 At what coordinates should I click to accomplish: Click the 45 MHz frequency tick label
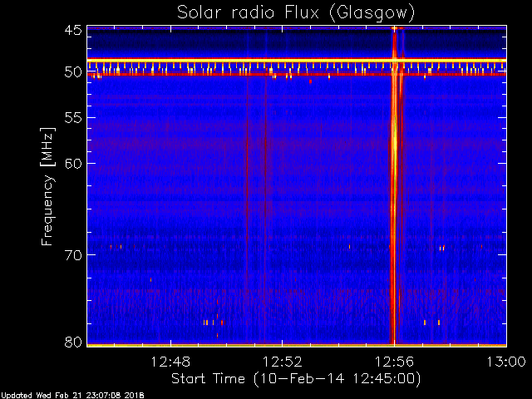73,31
